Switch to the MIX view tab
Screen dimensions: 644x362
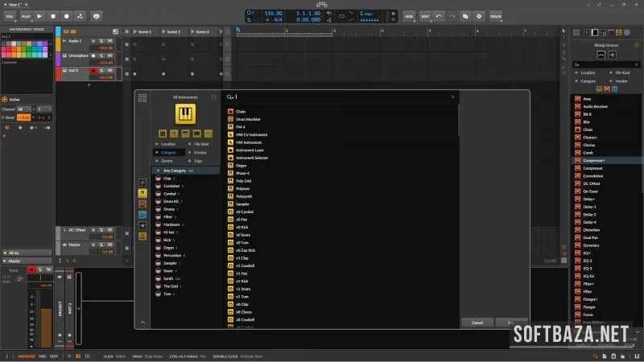[x=43, y=356]
